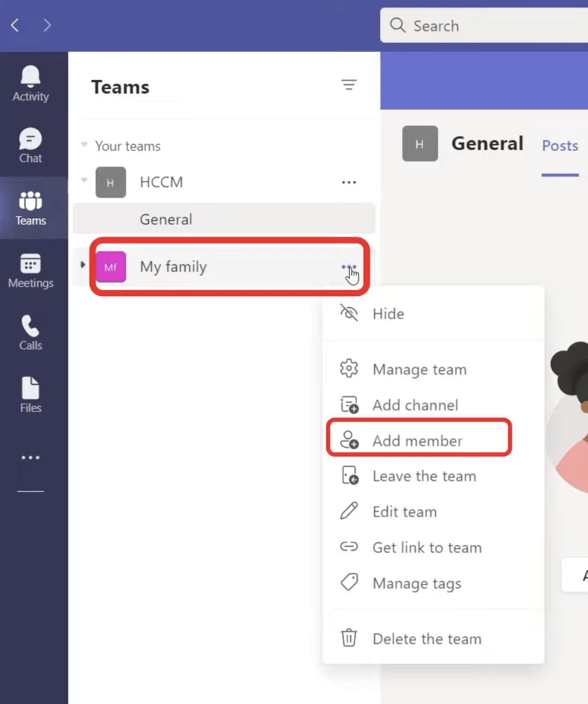Choose Edit team in the menu
Screen dimensions: 588x704
pos(434,512)
